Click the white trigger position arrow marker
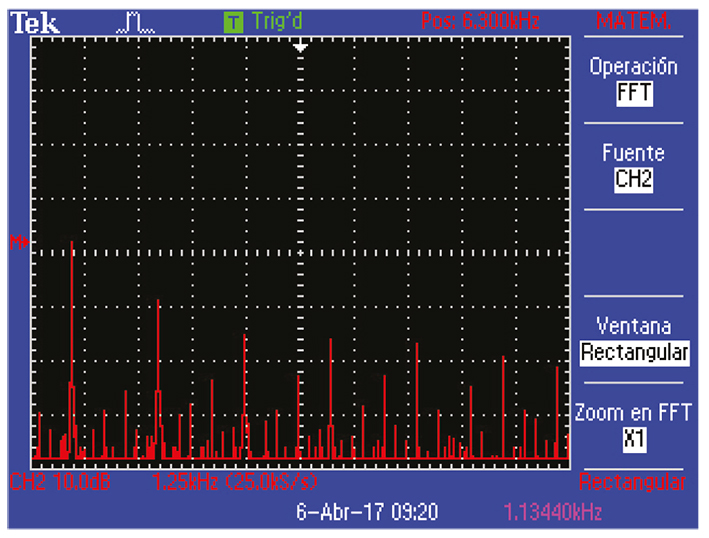The height and width of the screenshot is (538, 709). [x=300, y=47]
